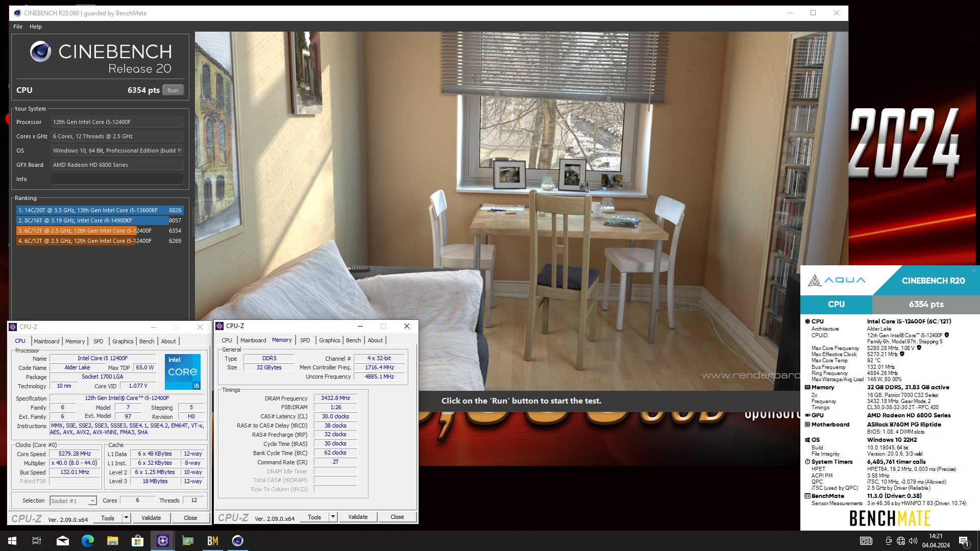Click Close button in left CPU-Z window
Screen dimensions: 980x551
[190, 518]
